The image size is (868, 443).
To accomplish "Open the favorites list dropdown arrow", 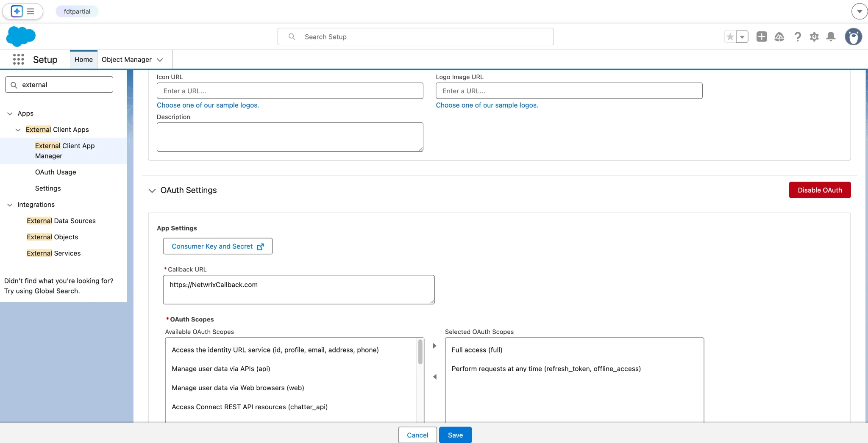I will tap(742, 37).
